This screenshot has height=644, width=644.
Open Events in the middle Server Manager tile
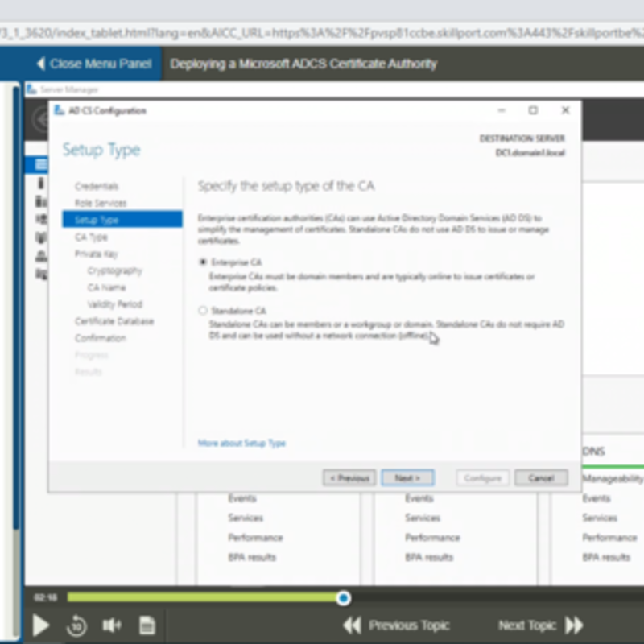click(419, 498)
